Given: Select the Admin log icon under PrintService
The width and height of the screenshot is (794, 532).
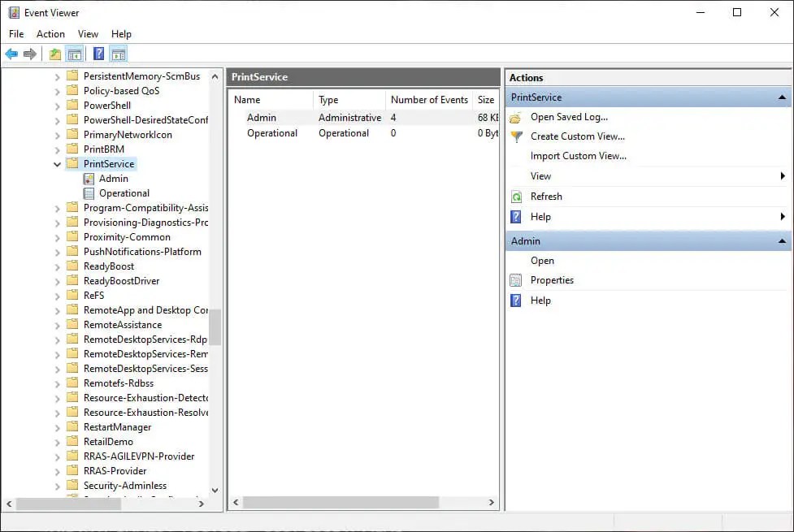Looking at the screenshot, I should pos(88,178).
